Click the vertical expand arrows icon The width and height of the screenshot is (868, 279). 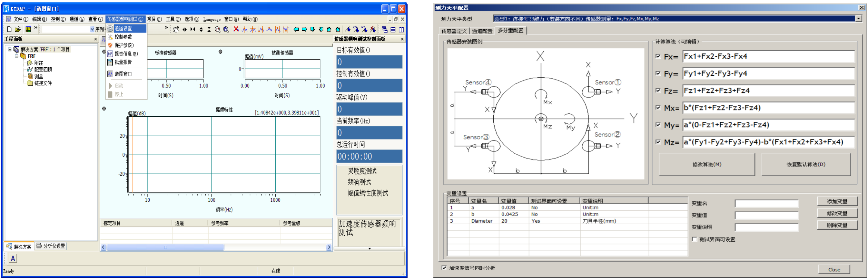pos(201,30)
